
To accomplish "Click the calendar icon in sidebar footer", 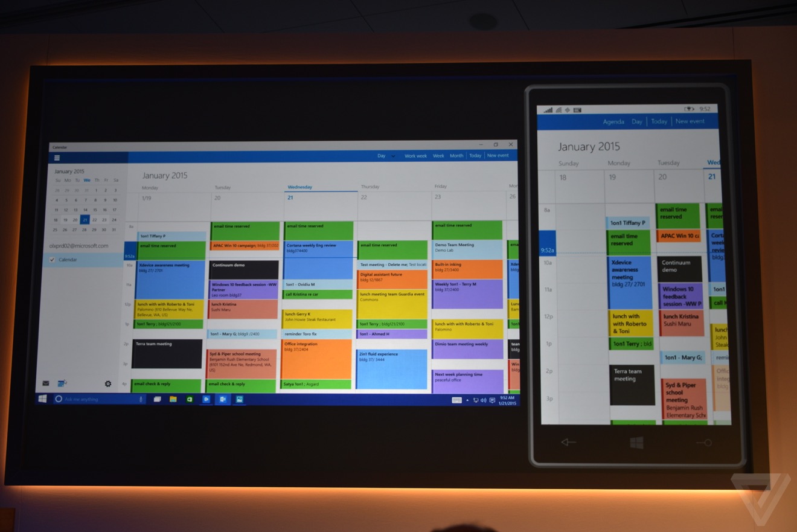I will (x=62, y=383).
